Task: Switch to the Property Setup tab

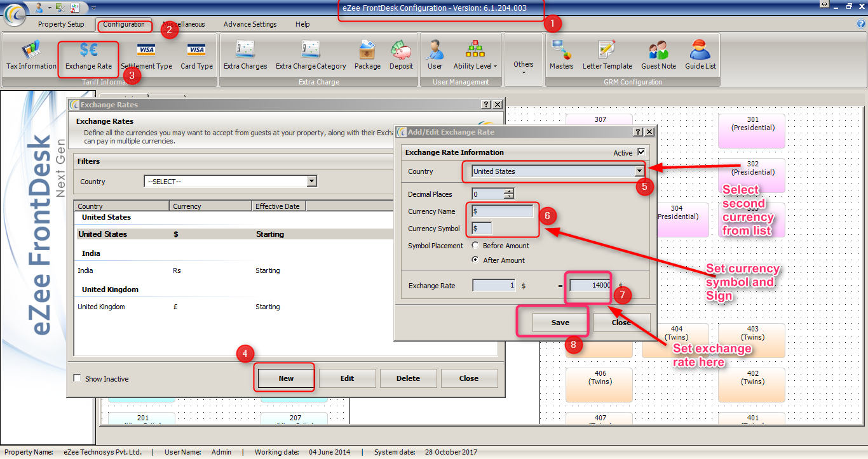Action: (61, 24)
